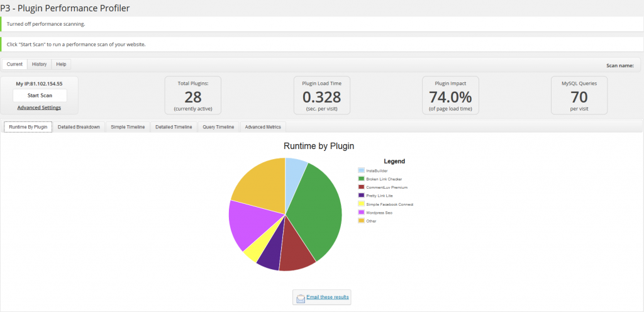Click the Simple Facebook Connect legend label

pyautogui.click(x=389, y=204)
